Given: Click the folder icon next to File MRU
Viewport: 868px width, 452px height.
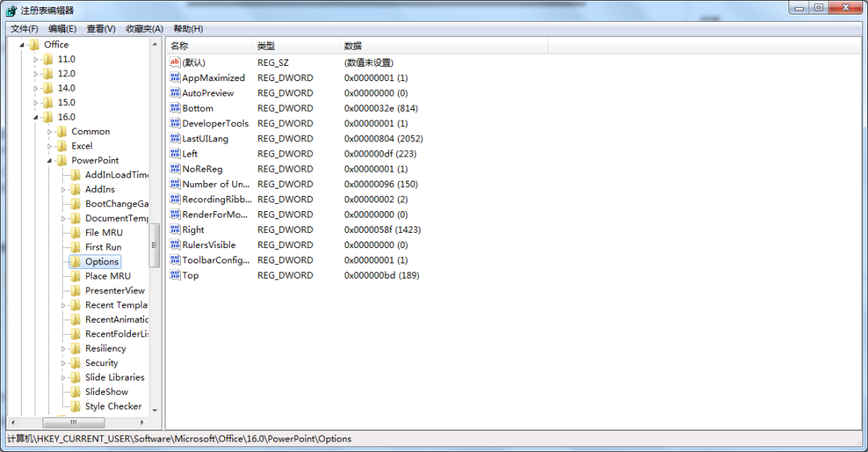Looking at the screenshot, I should pos(76,233).
